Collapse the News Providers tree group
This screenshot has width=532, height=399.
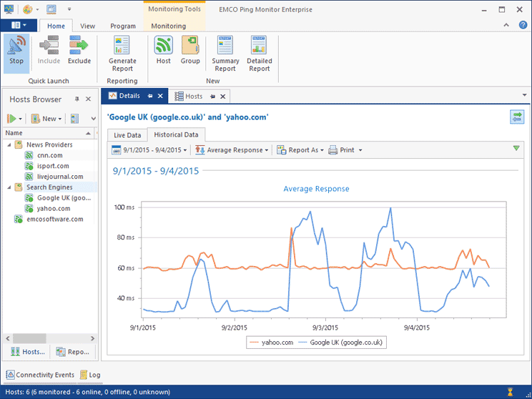(x=8, y=145)
